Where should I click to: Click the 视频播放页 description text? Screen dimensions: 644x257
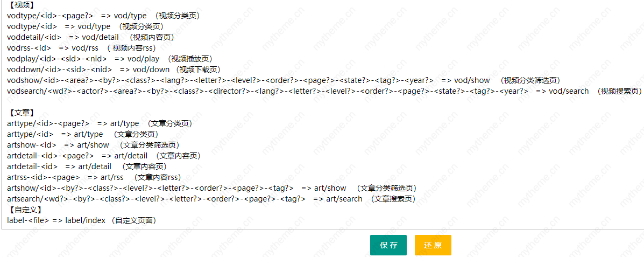coord(189,59)
